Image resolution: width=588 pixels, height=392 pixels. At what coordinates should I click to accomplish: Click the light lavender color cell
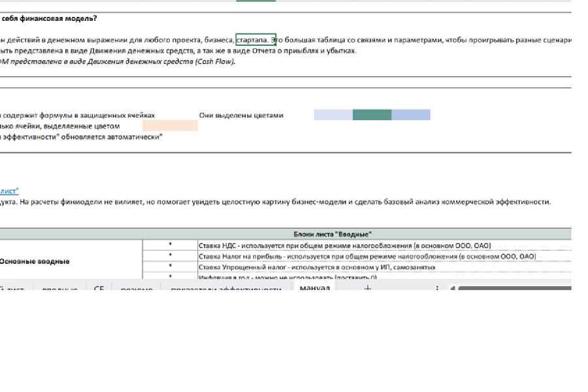pos(333,115)
